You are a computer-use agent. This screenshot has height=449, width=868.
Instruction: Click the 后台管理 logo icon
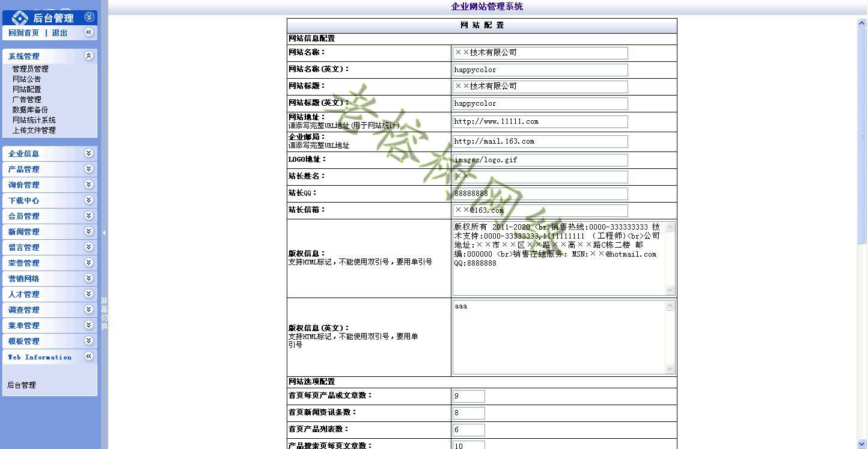pyautogui.click(x=20, y=18)
